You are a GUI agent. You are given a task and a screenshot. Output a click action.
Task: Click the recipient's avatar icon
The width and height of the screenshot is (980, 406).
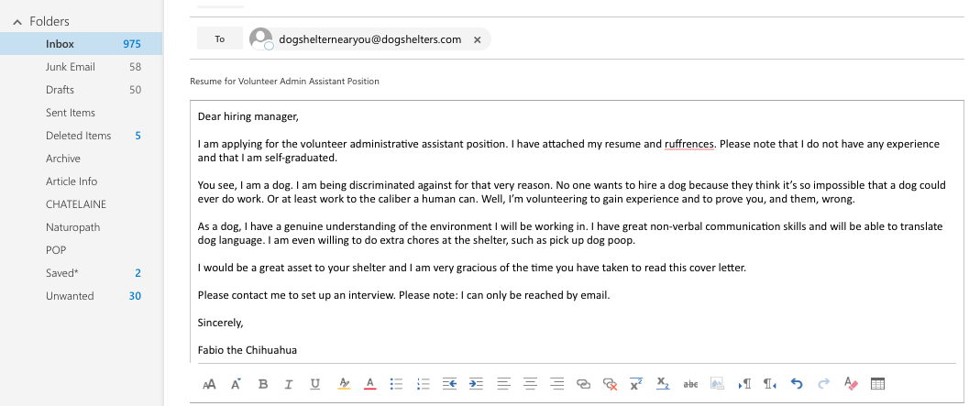(x=261, y=38)
